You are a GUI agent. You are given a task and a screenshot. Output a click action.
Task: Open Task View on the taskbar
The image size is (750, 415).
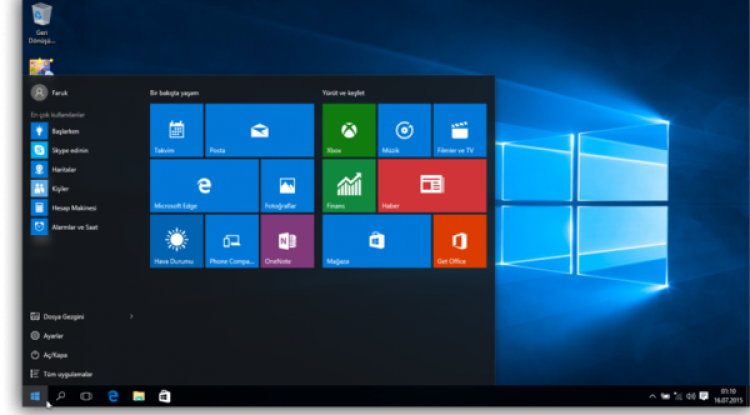[x=86, y=396]
